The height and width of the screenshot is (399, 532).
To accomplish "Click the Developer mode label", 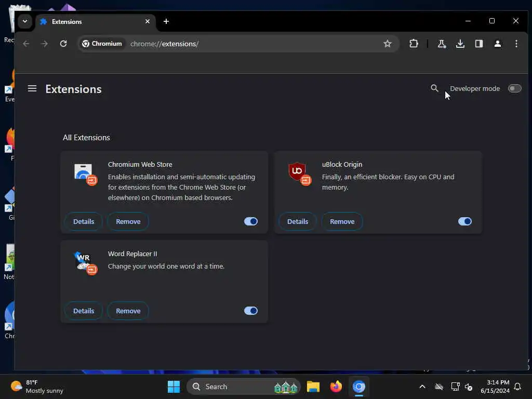I will click(x=475, y=88).
